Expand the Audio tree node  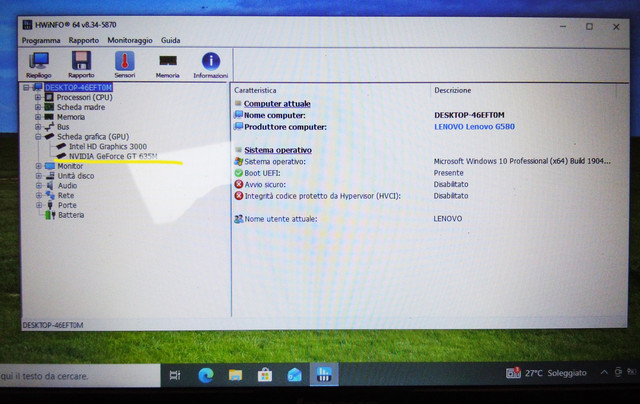tap(38, 186)
